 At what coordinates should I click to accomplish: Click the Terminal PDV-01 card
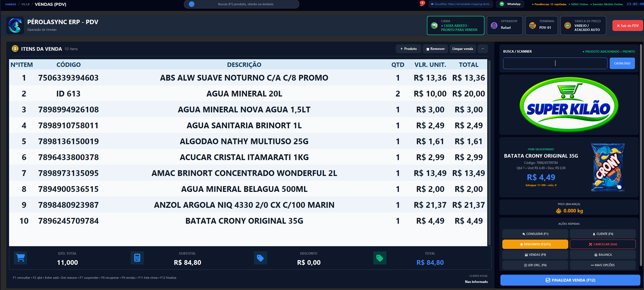coord(541,25)
